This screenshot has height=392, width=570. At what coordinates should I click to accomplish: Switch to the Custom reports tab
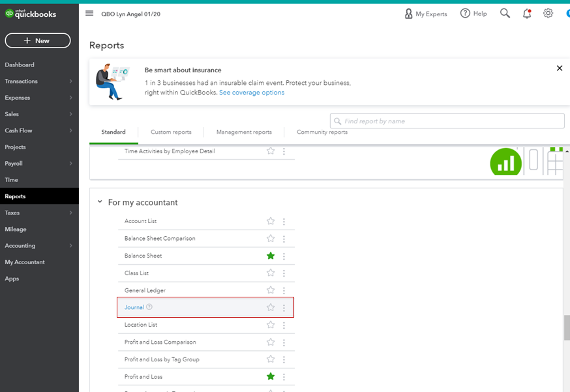click(x=171, y=132)
